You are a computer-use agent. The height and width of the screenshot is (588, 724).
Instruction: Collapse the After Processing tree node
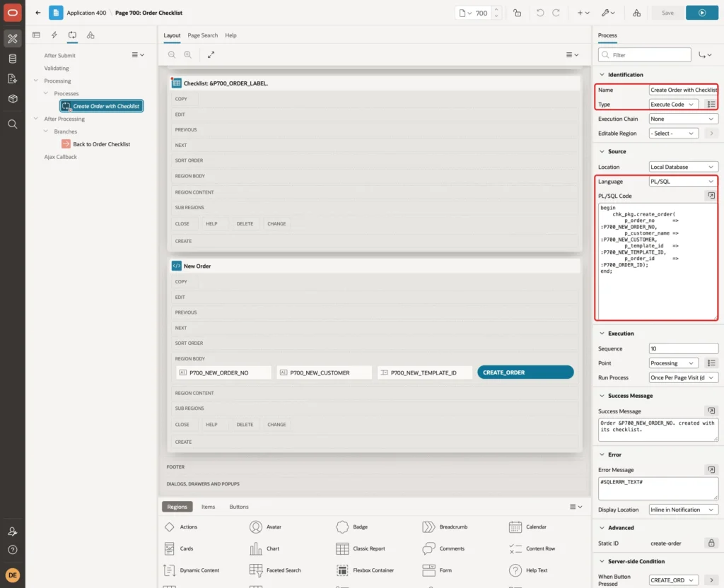click(x=36, y=119)
